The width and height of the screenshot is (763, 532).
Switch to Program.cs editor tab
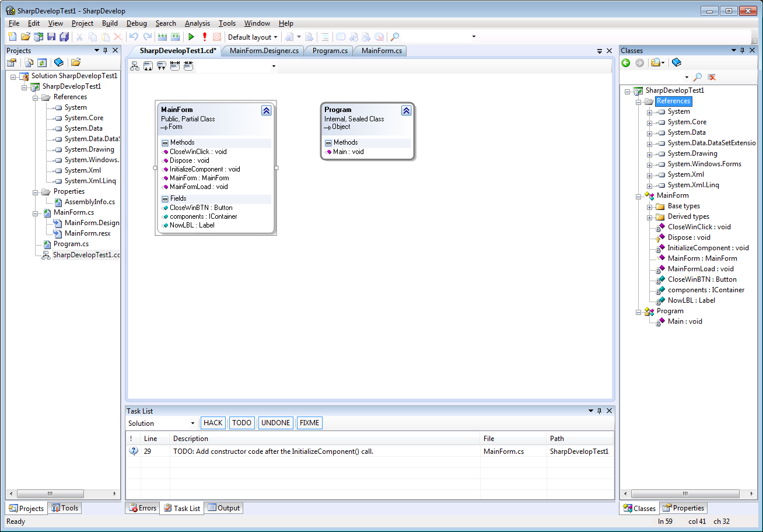(x=330, y=51)
